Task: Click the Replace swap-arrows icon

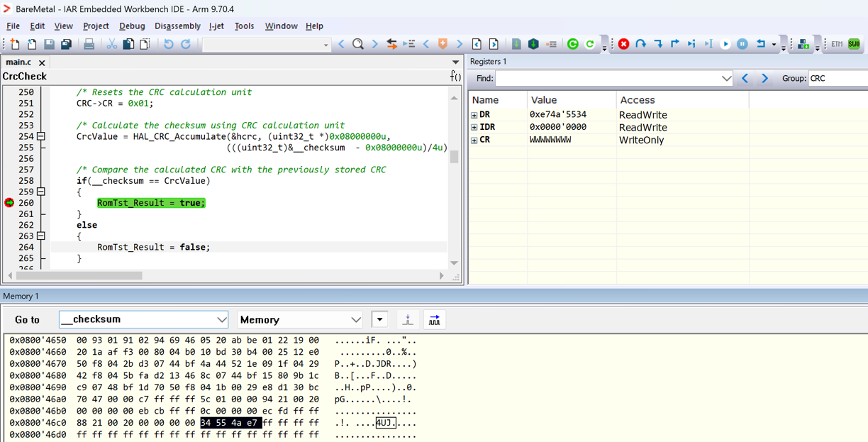Action: pos(391,44)
